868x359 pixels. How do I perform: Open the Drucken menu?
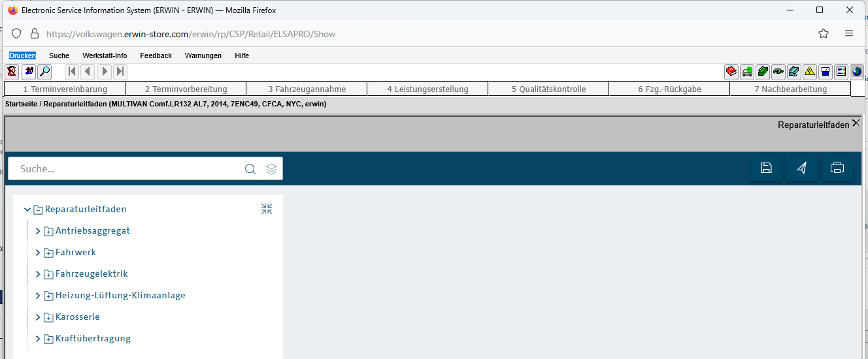click(22, 55)
